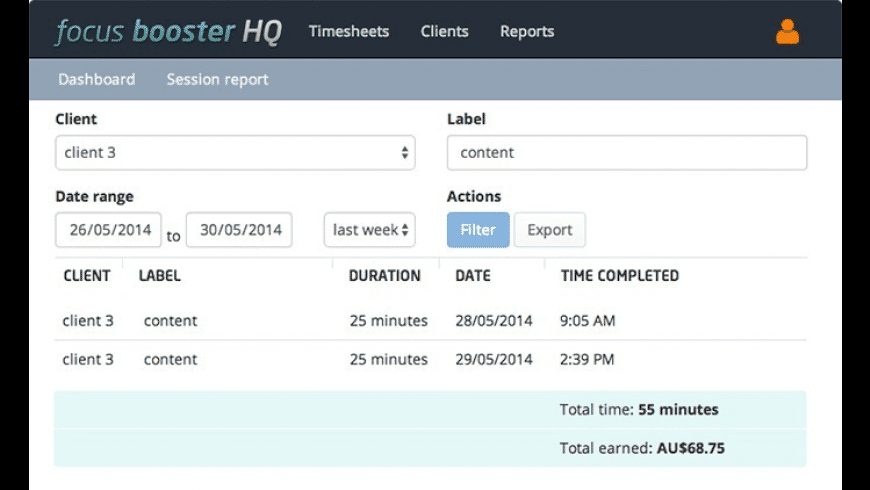Image resolution: width=870 pixels, height=490 pixels.
Task: Click the CLIENT column header
Action: pyautogui.click(x=87, y=276)
